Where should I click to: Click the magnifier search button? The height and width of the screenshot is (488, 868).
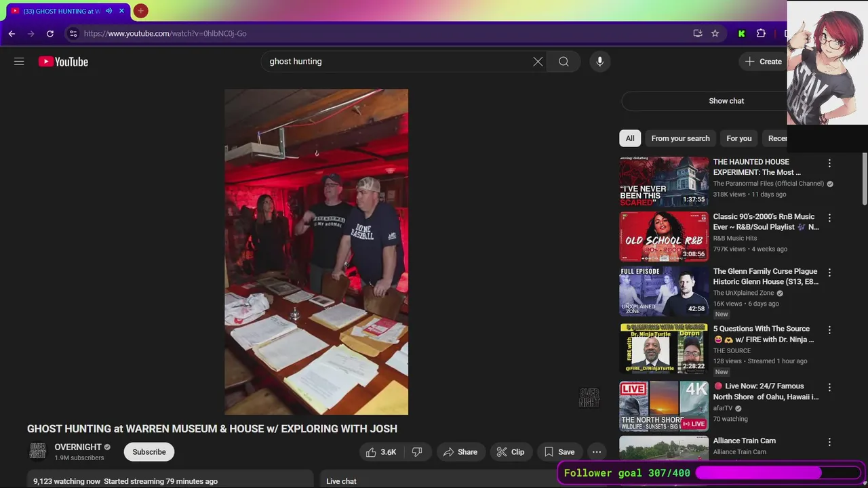564,62
